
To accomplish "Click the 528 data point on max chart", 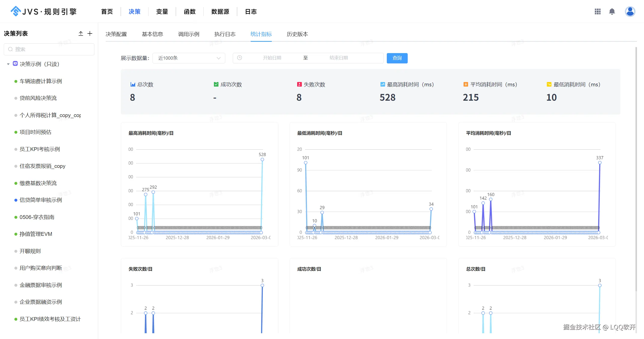I will [x=262, y=160].
